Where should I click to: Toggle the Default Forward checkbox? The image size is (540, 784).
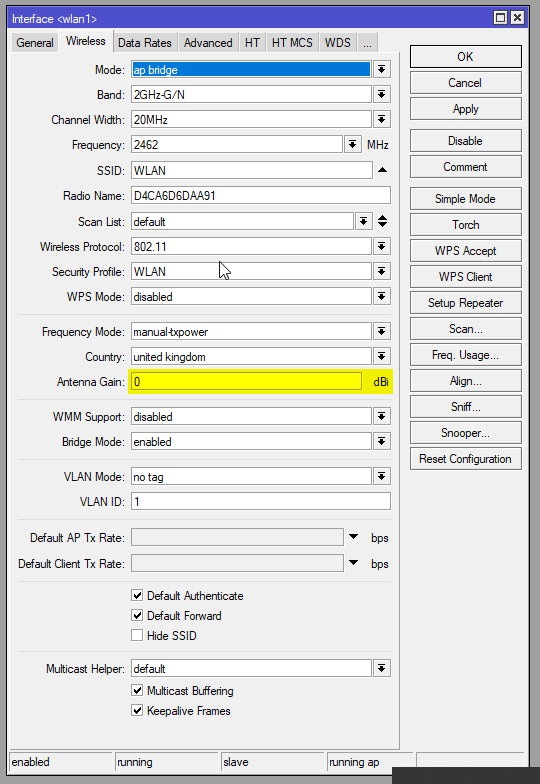tap(137, 616)
